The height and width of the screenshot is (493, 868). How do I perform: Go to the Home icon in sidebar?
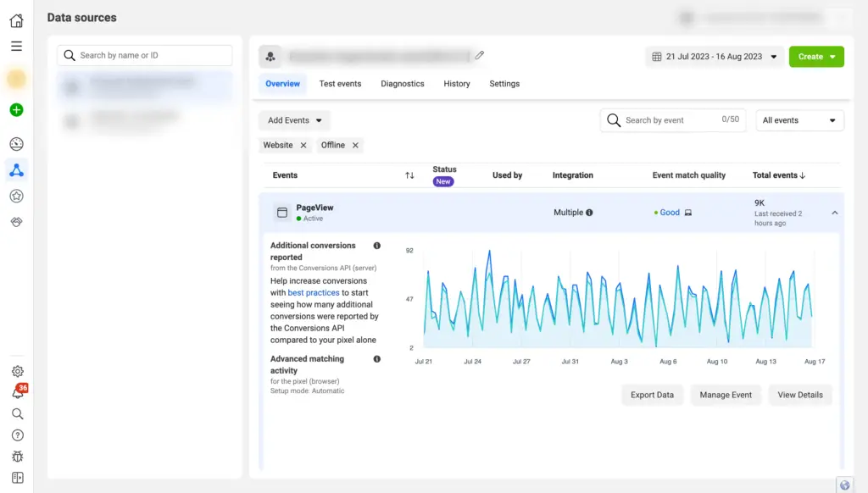tap(17, 20)
